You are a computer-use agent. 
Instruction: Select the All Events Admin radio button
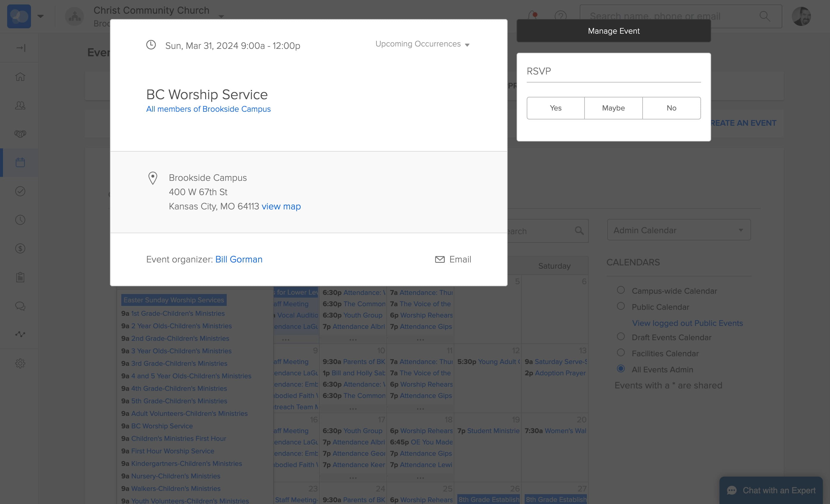point(621,368)
